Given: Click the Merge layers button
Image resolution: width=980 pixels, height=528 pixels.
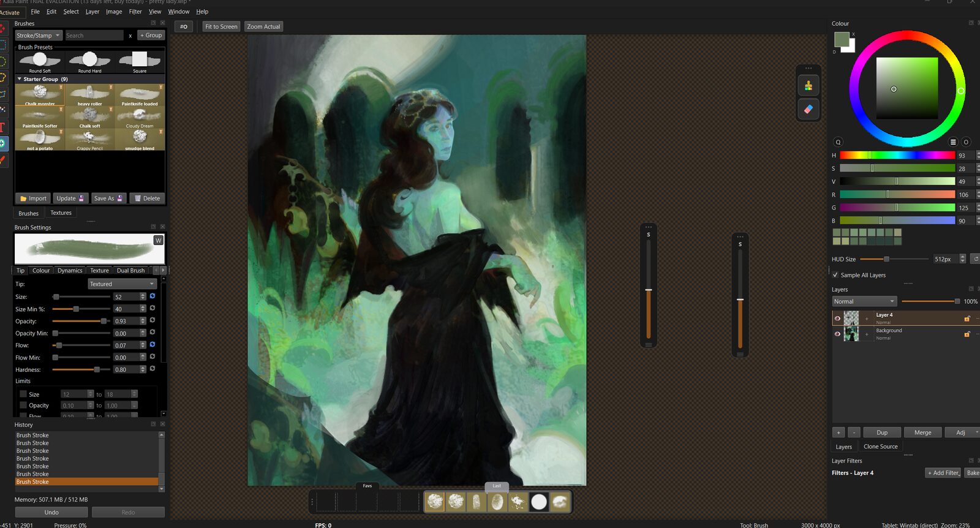Looking at the screenshot, I should pos(922,432).
